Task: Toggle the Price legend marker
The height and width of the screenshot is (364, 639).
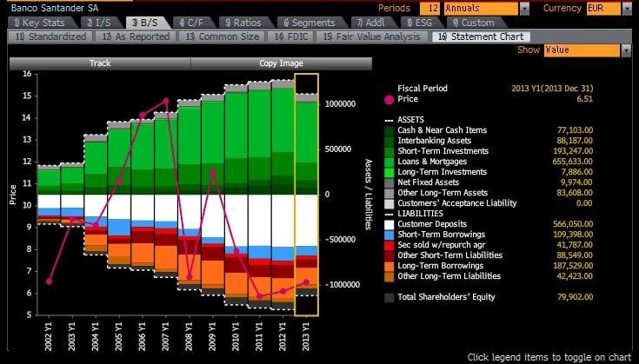Action: (389, 99)
